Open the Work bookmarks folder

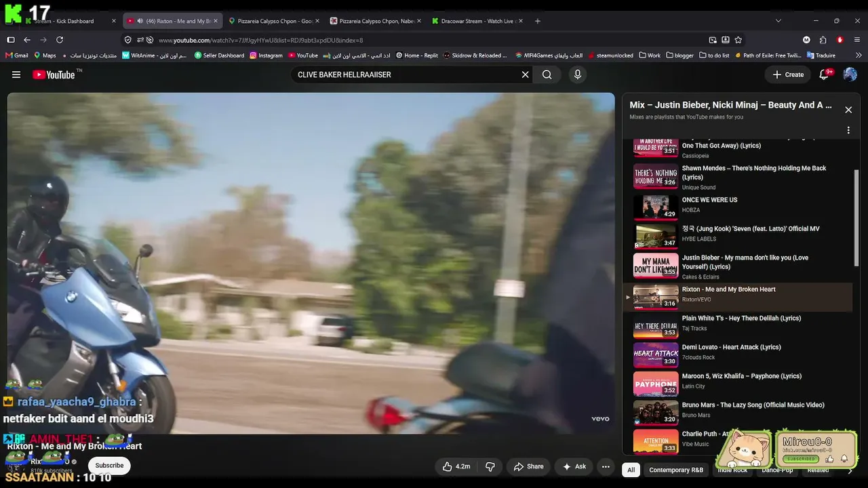(x=650, y=56)
